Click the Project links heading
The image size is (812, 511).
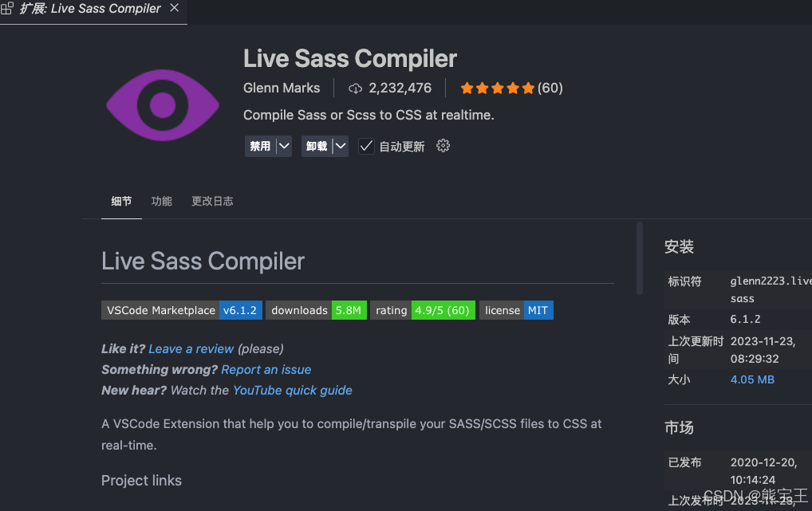click(x=141, y=481)
